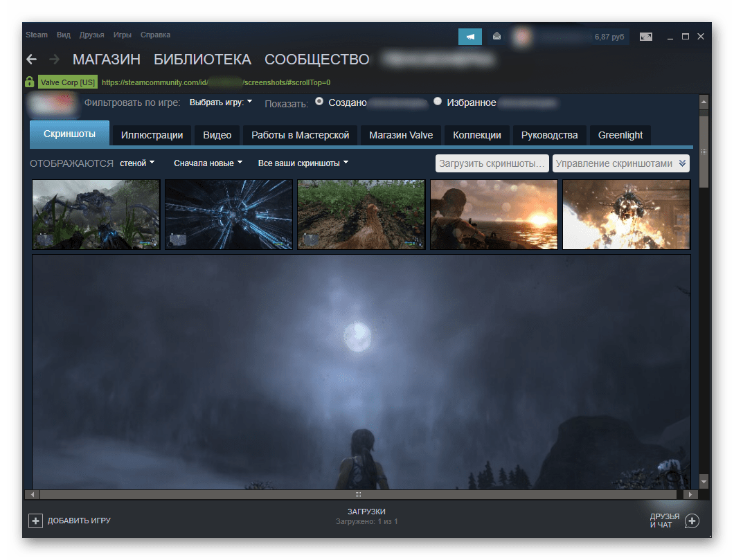Switch to the Иллюстрации tab
Screen dimensions: 734x560
[x=152, y=135]
